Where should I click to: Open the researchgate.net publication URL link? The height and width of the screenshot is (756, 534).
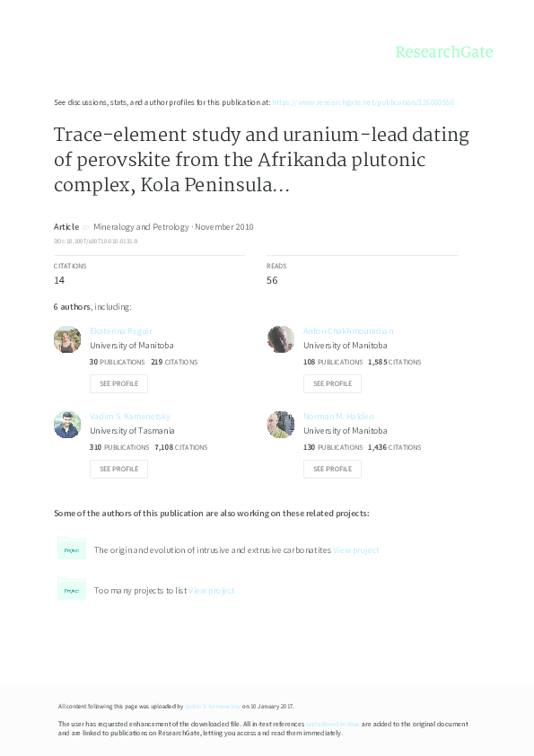click(x=363, y=102)
